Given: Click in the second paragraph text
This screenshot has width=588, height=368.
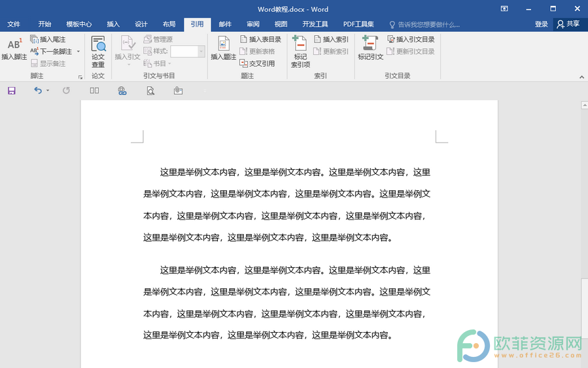Looking at the screenshot, I should click(287, 303).
